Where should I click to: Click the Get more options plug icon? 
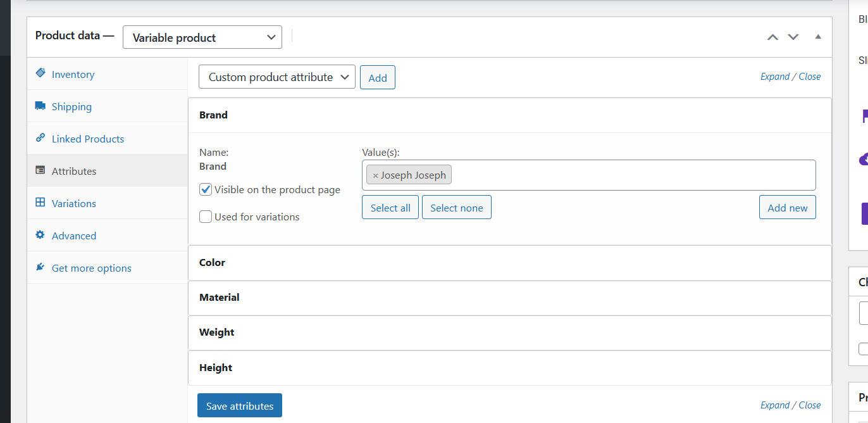[x=40, y=267]
